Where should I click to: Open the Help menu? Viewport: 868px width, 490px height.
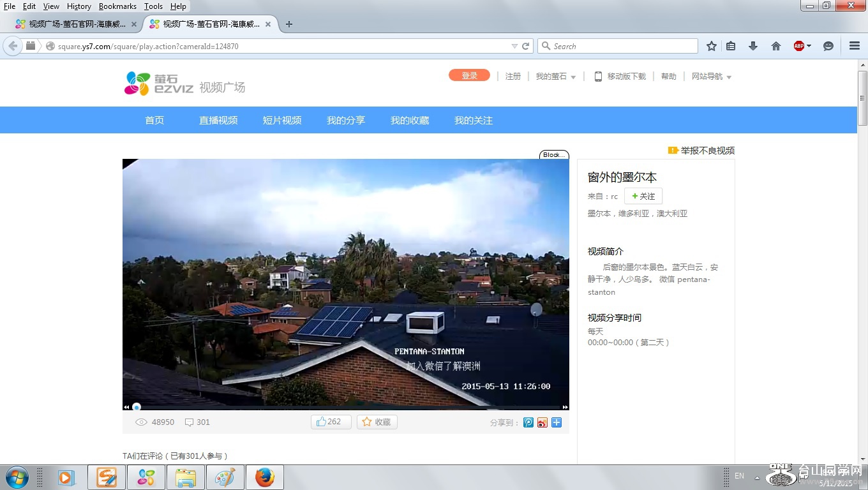coord(178,6)
